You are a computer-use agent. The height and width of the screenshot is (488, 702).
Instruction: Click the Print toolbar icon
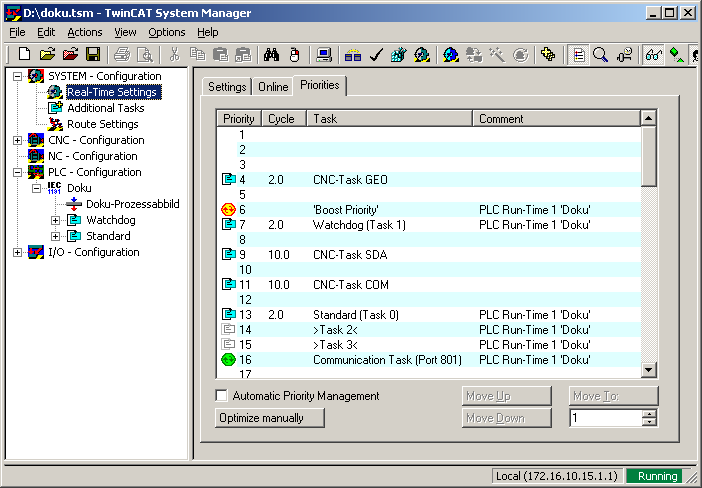click(x=122, y=55)
